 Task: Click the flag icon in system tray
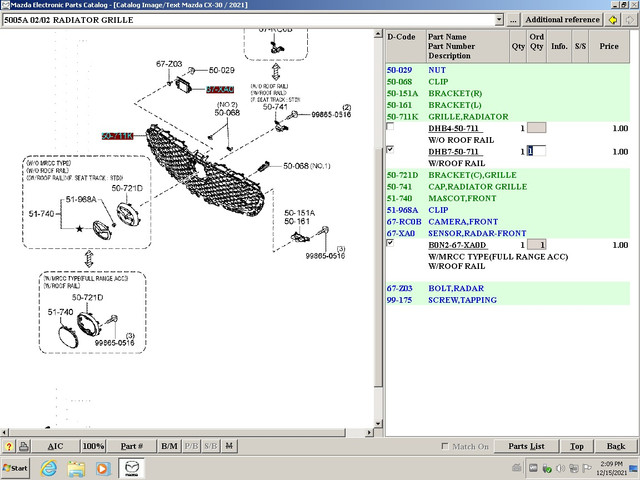[x=587, y=468]
